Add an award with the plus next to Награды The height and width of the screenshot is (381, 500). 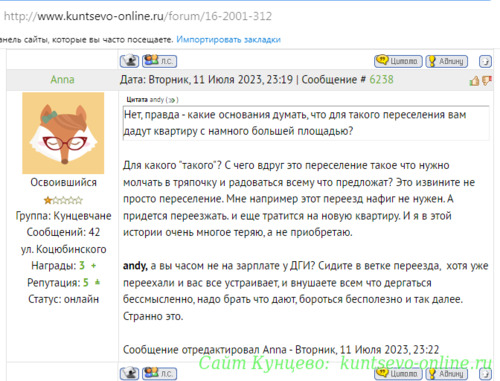tap(94, 266)
